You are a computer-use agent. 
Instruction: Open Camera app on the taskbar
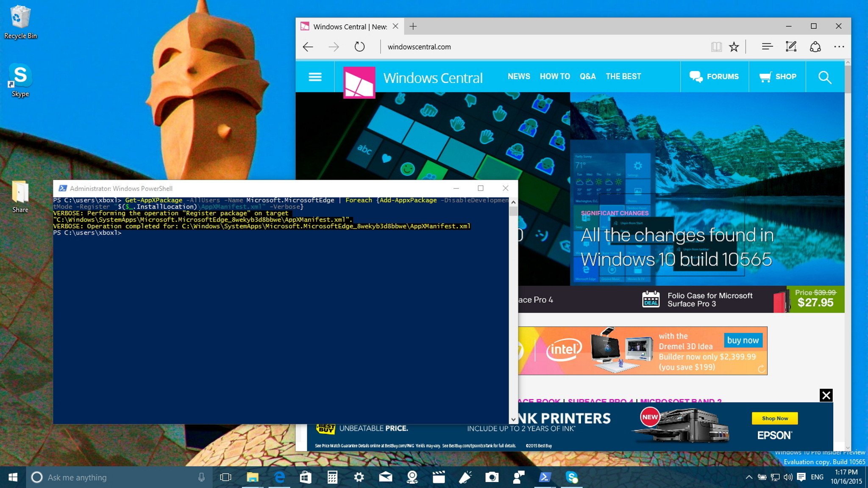492,477
